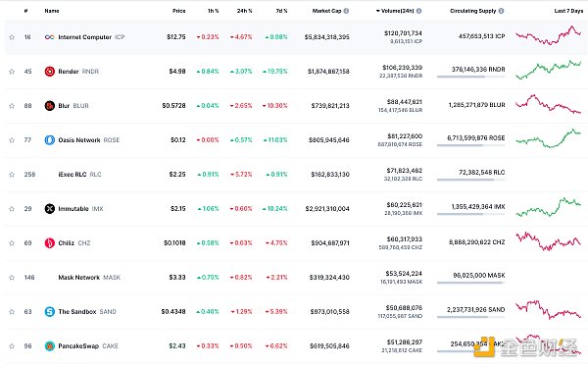Click The Sandbox SAND logo icon
The image size is (588, 368).
tap(50, 312)
